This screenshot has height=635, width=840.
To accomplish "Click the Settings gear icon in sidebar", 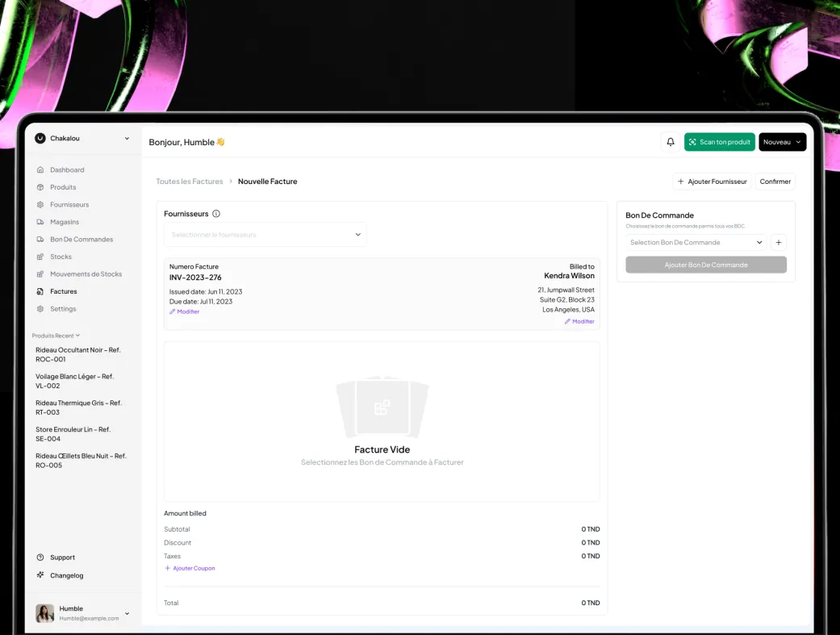I will (40, 309).
